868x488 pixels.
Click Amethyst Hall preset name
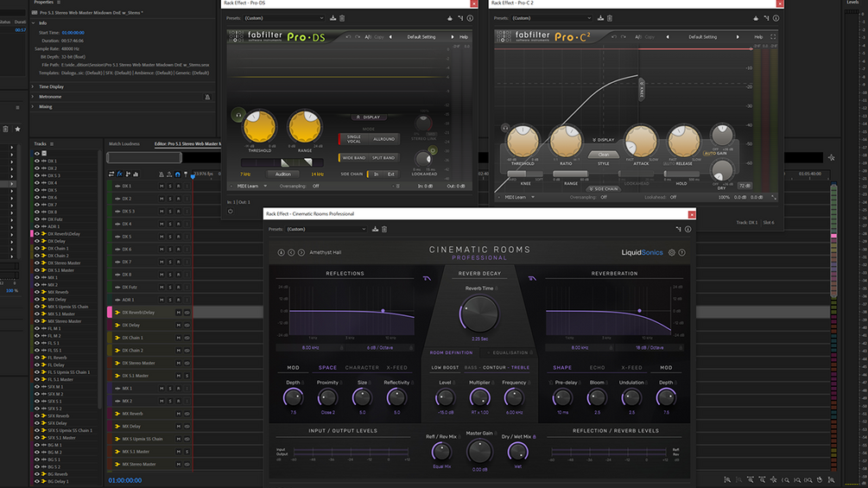(x=326, y=252)
